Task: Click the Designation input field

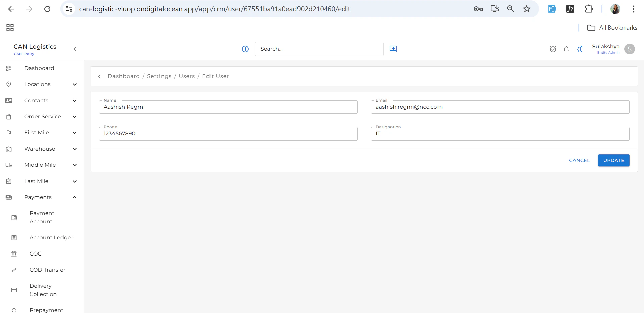Action: pos(500,134)
